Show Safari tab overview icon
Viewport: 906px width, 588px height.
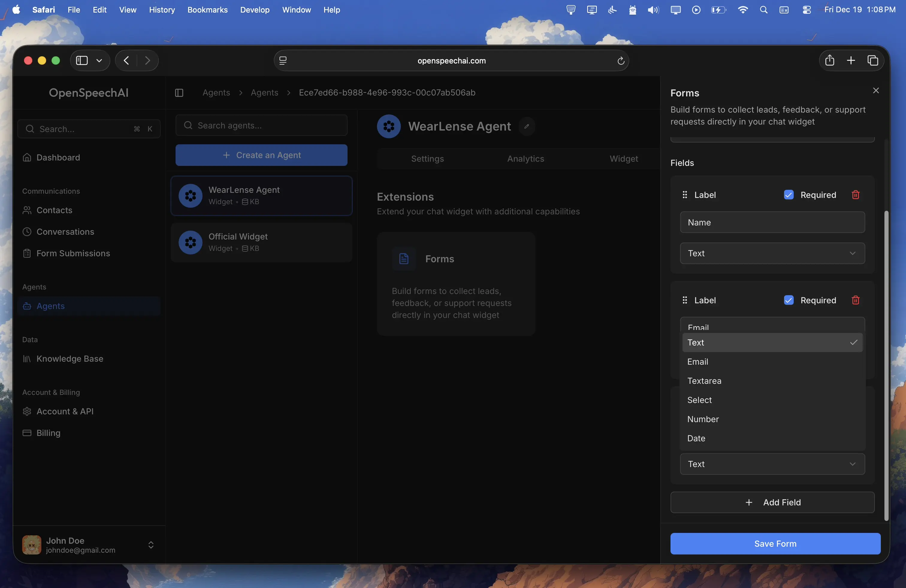point(873,60)
